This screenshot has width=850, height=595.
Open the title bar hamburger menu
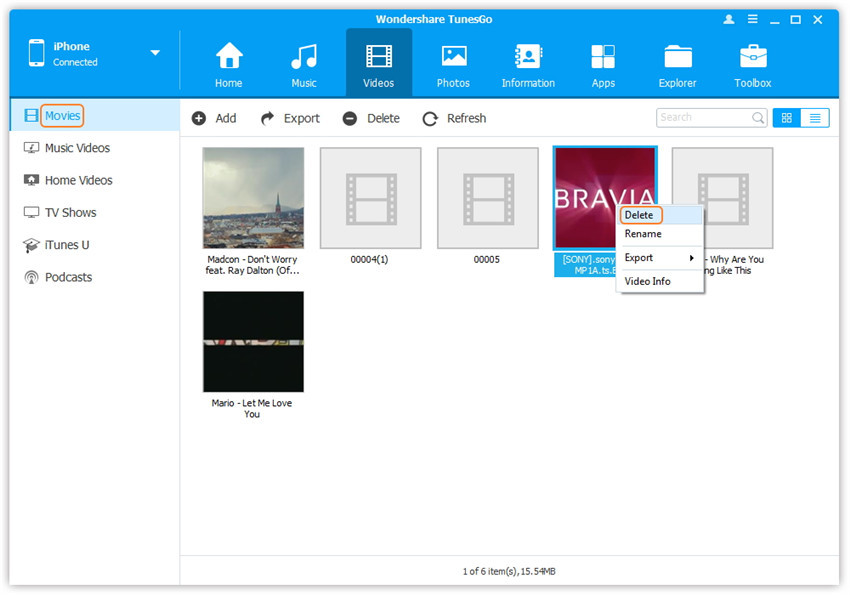(x=750, y=19)
